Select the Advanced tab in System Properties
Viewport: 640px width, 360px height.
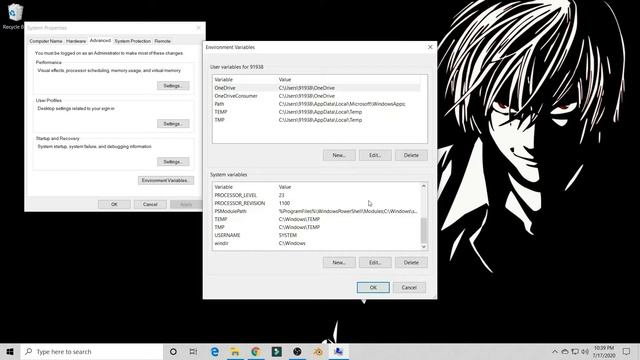point(100,40)
